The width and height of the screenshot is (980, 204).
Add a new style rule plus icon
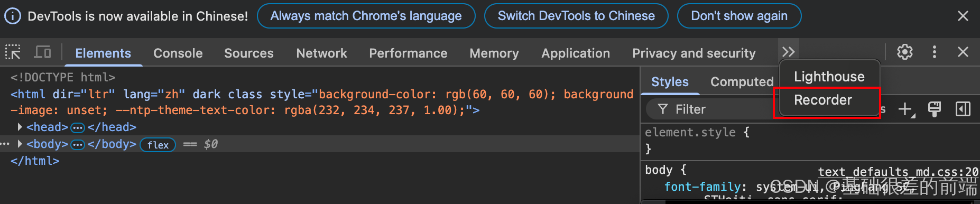click(x=907, y=109)
